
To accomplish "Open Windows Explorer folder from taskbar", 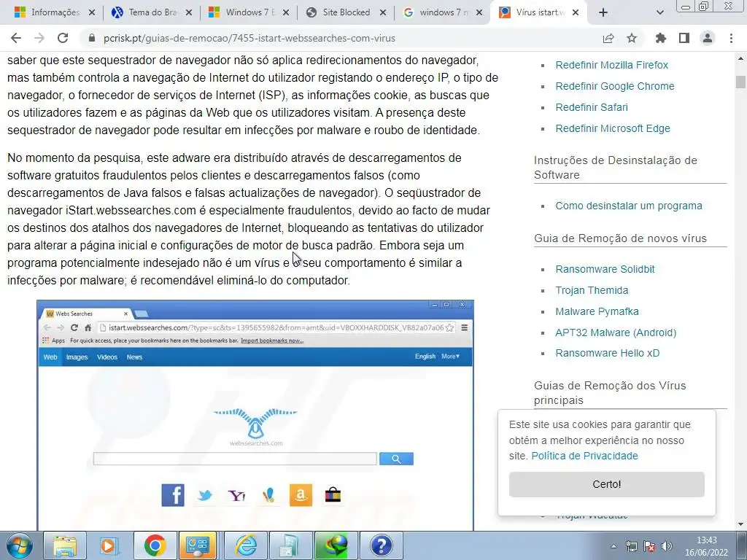I will [65, 545].
